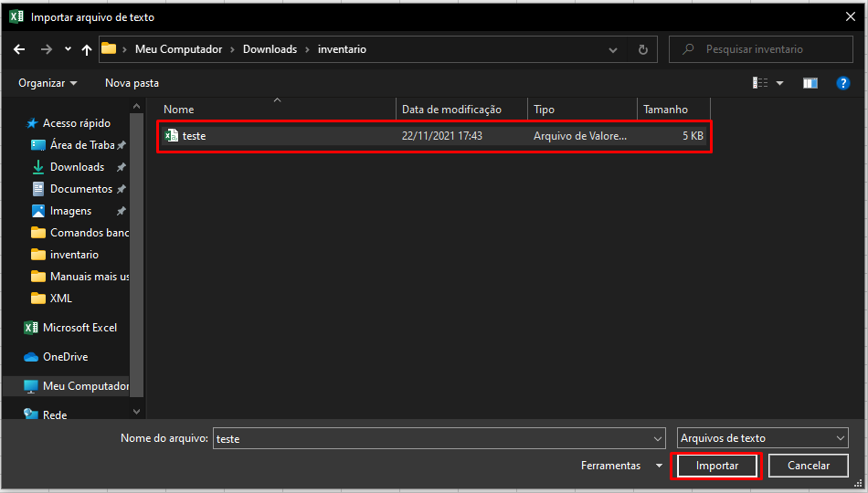Click the 5 KB size cell
This screenshot has height=493, width=868.
pos(693,136)
